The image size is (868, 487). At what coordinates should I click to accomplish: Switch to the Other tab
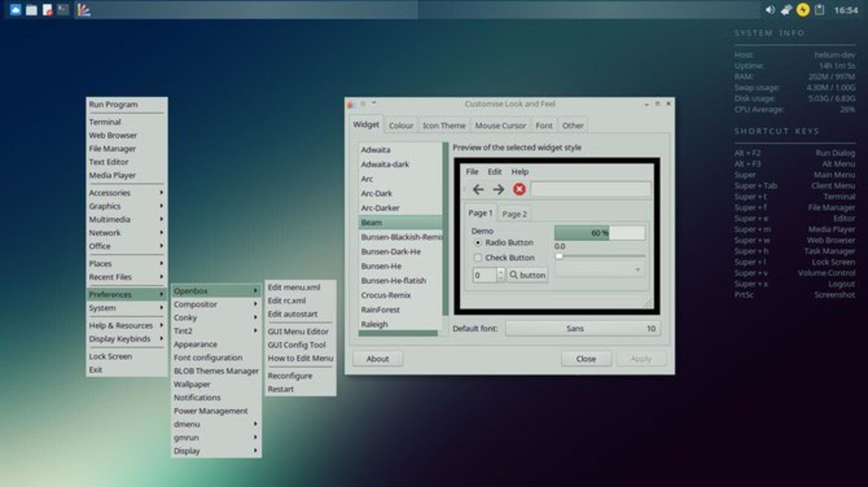click(x=573, y=126)
